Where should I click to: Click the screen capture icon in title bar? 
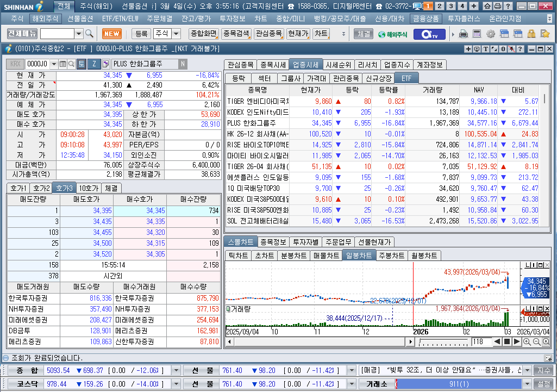click(x=477, y=49)
